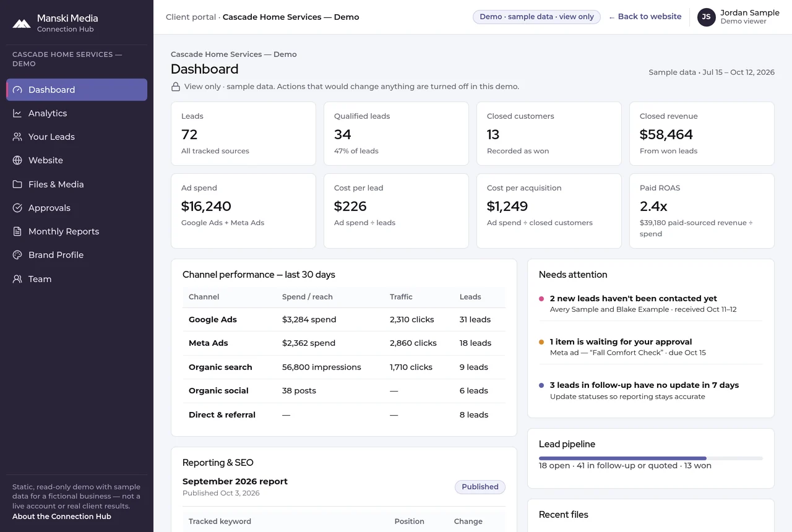Image resolution: width=792 pixels, height=532 pixels.
Task: Click the Client portal breadcrumb text
Action: pos(191,17)
